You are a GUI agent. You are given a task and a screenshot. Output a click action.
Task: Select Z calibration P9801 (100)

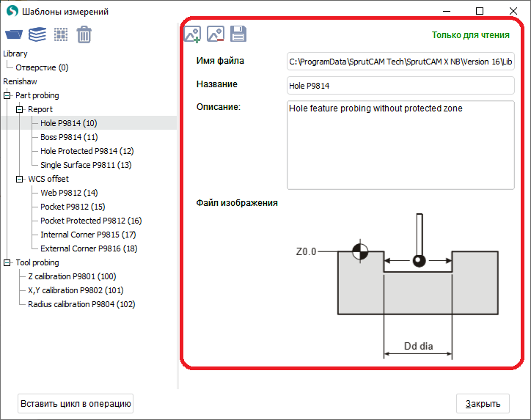[x=72, y=276]
